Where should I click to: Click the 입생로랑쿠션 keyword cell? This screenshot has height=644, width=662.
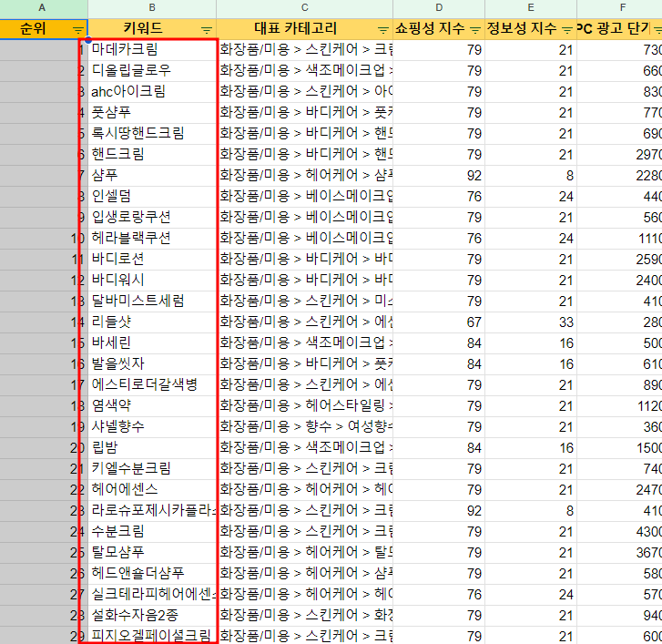[152, 218]
